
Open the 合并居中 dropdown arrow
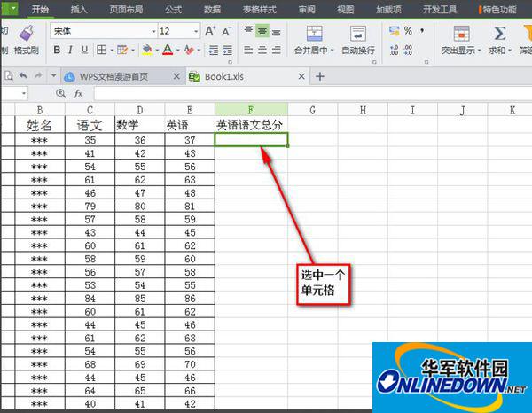332,51
